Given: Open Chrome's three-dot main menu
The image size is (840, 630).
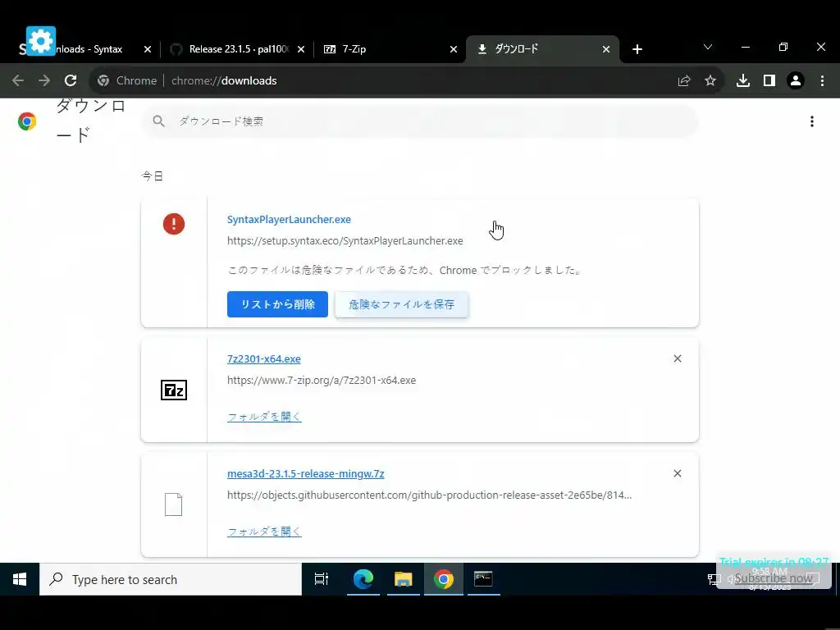Looking at the screenshot, I should point(822,80).
